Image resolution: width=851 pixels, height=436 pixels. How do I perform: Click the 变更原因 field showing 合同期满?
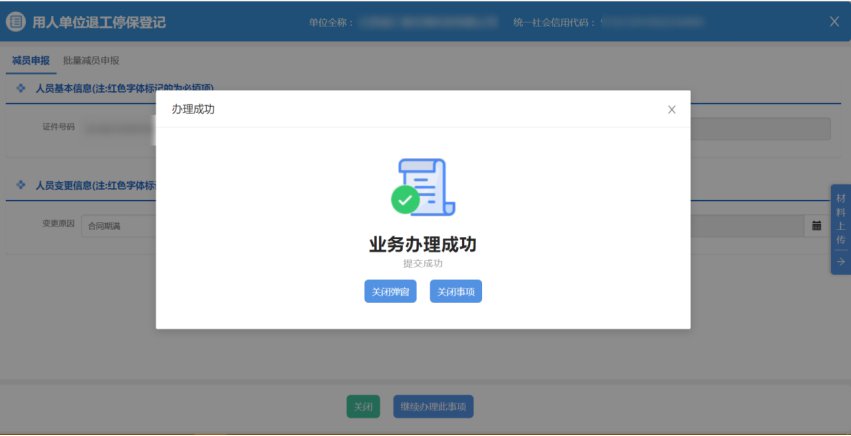[118, 226]
